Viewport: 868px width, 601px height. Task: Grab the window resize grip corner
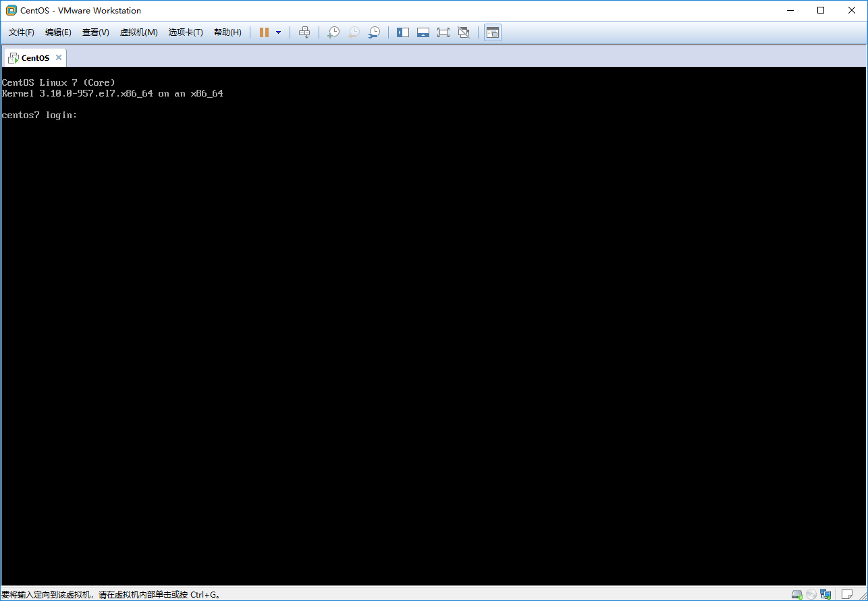coord(862,595)
